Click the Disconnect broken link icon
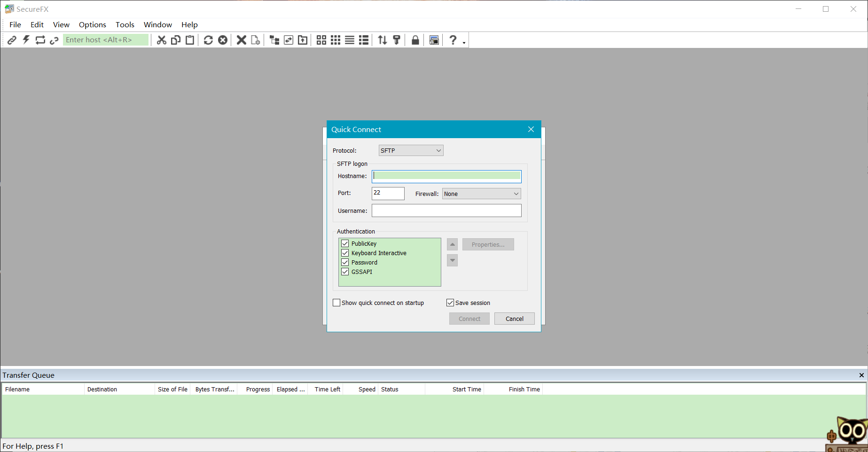Image resolution: width=868 pixels, height=452 pixels. click(x=54, y=40)
